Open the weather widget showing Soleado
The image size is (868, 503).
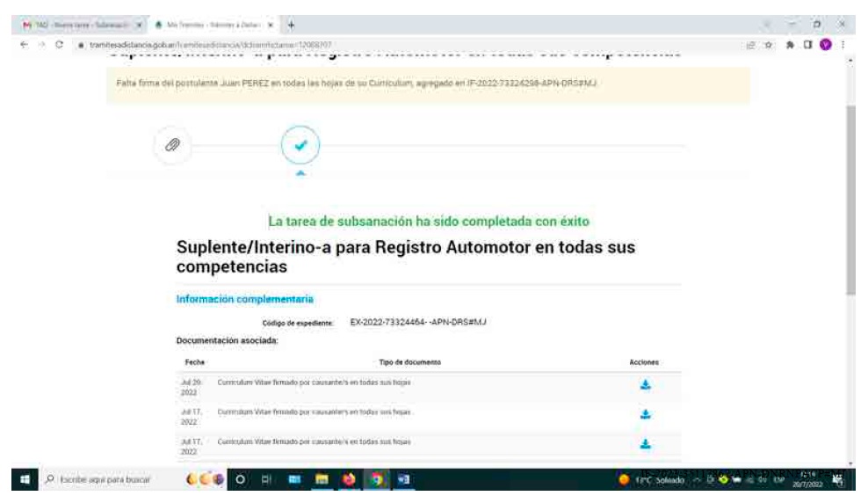pos(652,480)
